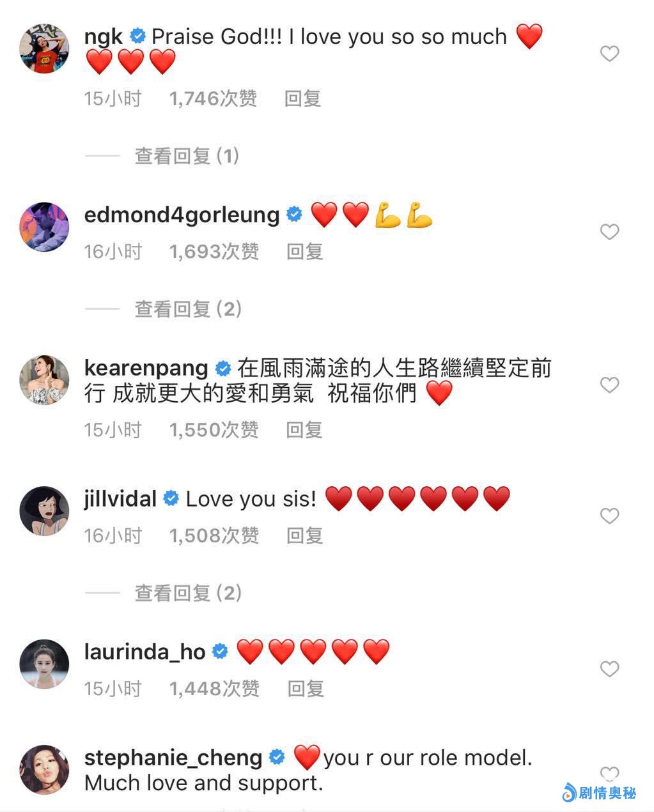Open jillvidal's cartoon avatar
The height and width of the screenshot is (812, 654).
(44, 511)
